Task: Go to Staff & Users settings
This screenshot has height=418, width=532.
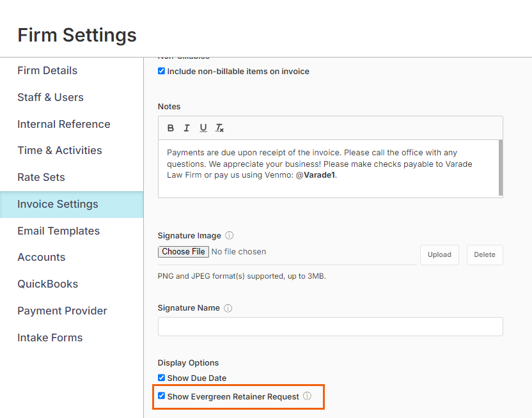Action: coord(51,97)
